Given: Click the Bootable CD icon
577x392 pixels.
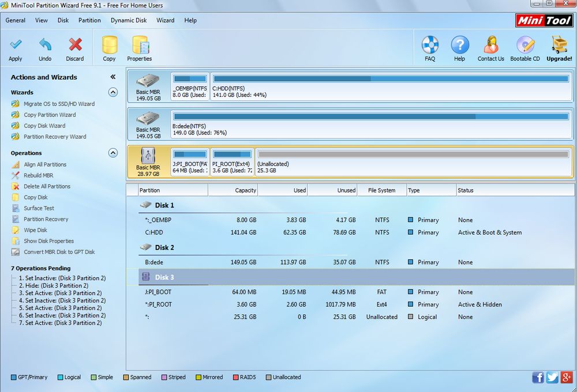Looking at the screenshot, I should [x=525, y=45].
